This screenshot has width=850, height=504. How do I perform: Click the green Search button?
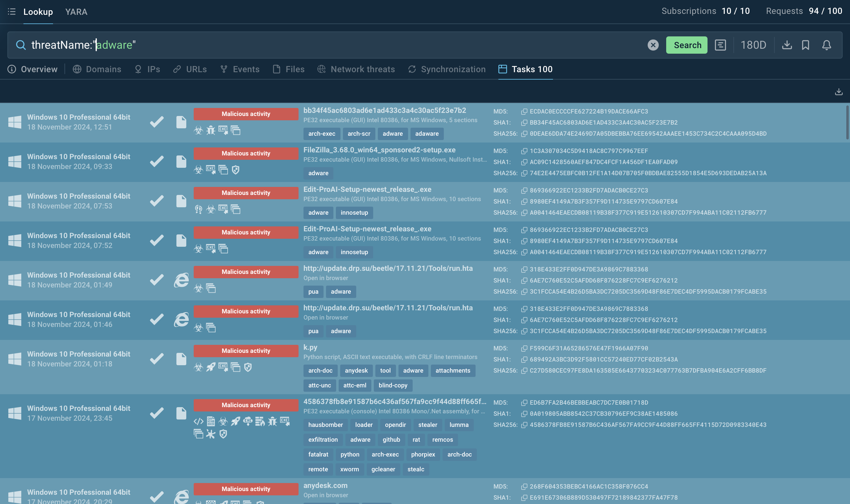[686, 45]
